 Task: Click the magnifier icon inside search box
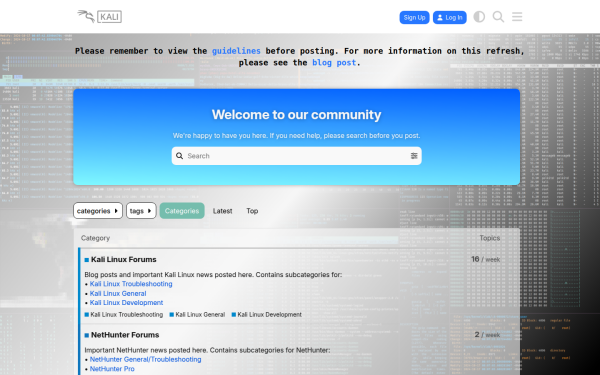tap(179, 156)
